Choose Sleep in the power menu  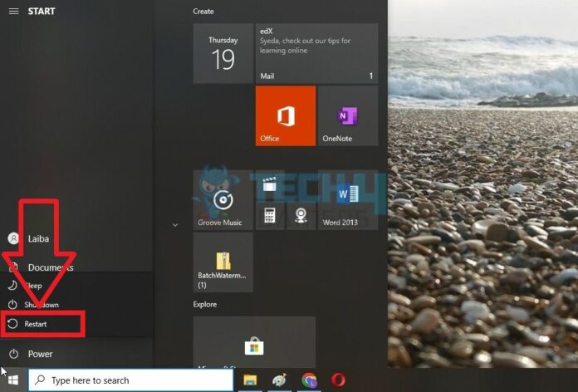33,286
